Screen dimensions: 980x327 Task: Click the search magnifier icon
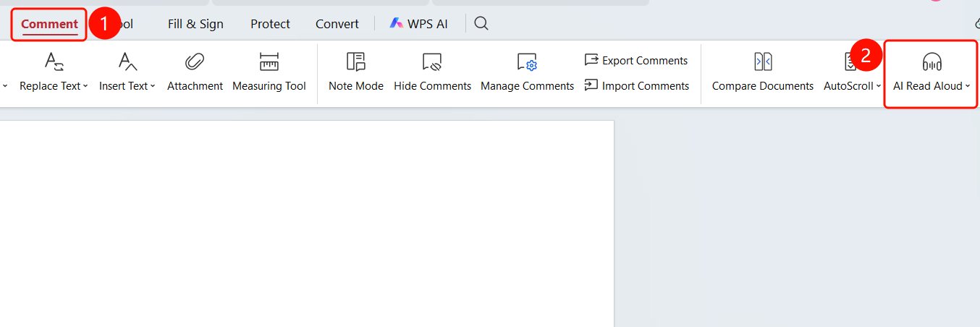[x=481, y=23]
